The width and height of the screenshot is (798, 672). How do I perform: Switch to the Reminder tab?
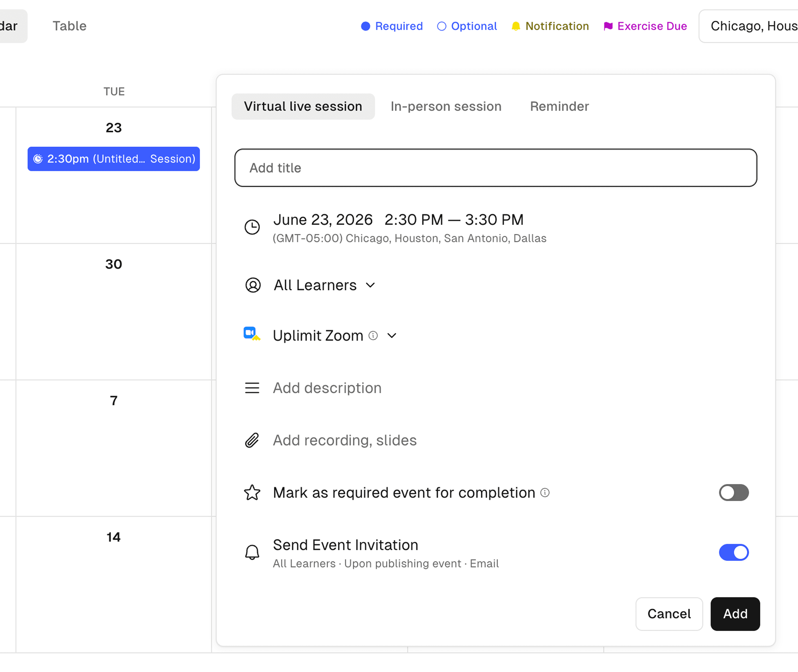pyautogui.click(x=559, y=106)
